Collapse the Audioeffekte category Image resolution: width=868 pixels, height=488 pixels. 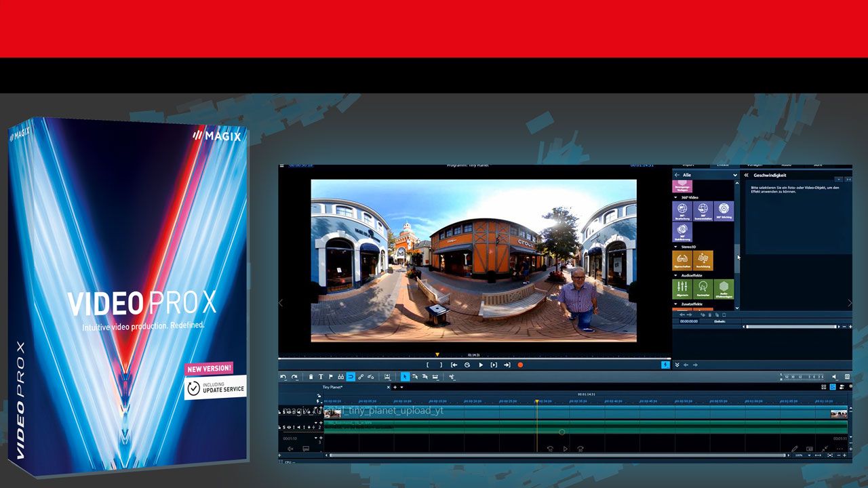point(675,276)
